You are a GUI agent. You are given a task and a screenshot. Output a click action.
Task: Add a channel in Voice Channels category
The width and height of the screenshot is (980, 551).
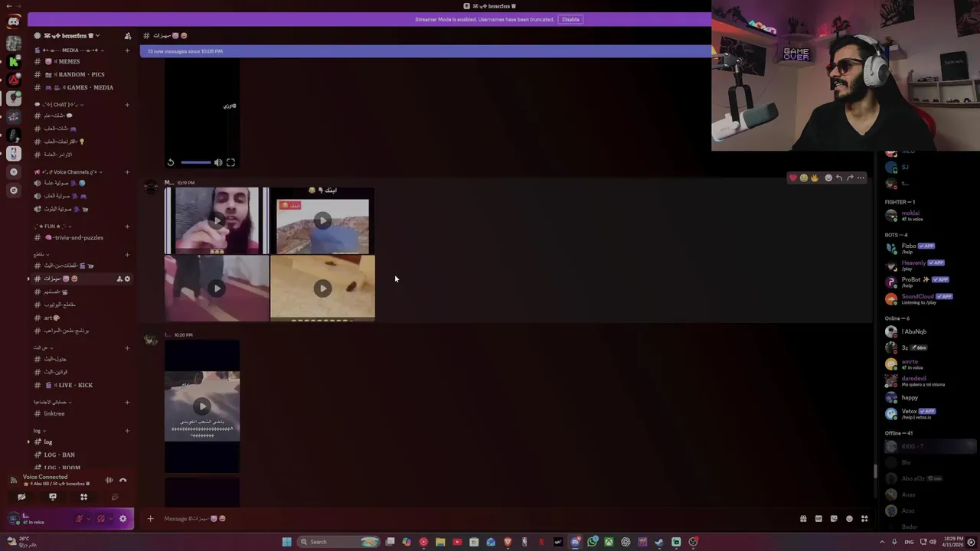tap(127, 172)
